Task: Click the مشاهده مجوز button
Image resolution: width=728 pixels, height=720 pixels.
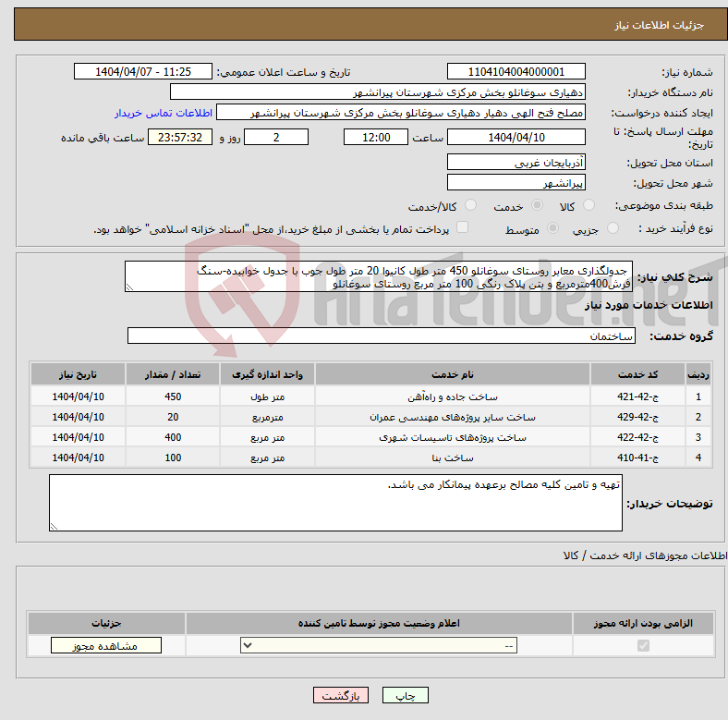Action: click(106, 645)
